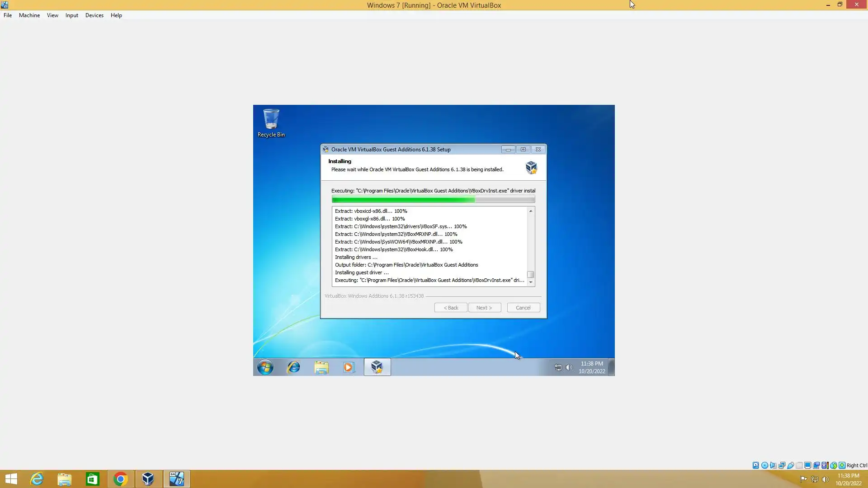Open the Devices menu

94,15
